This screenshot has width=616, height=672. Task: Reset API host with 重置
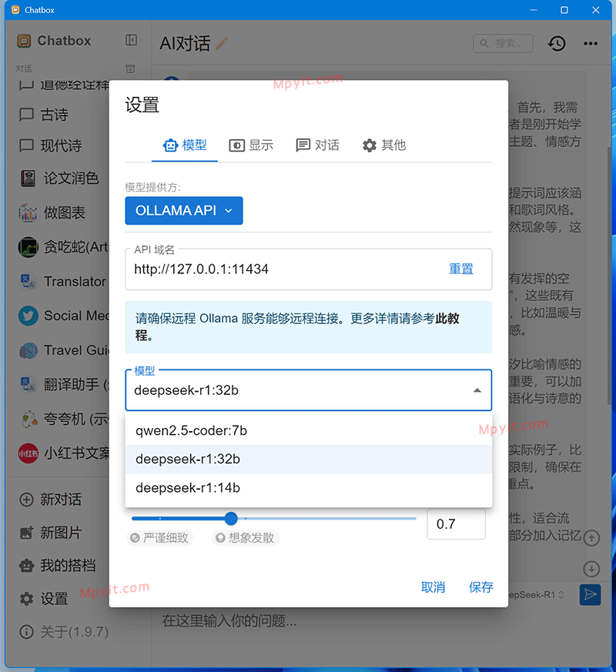point(460,269)
